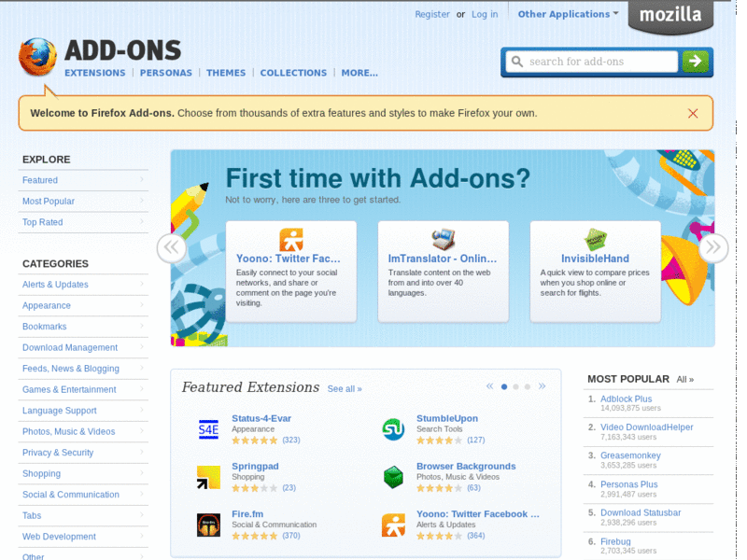Dismiss the welcome banner with red X

tap(693, 113)
